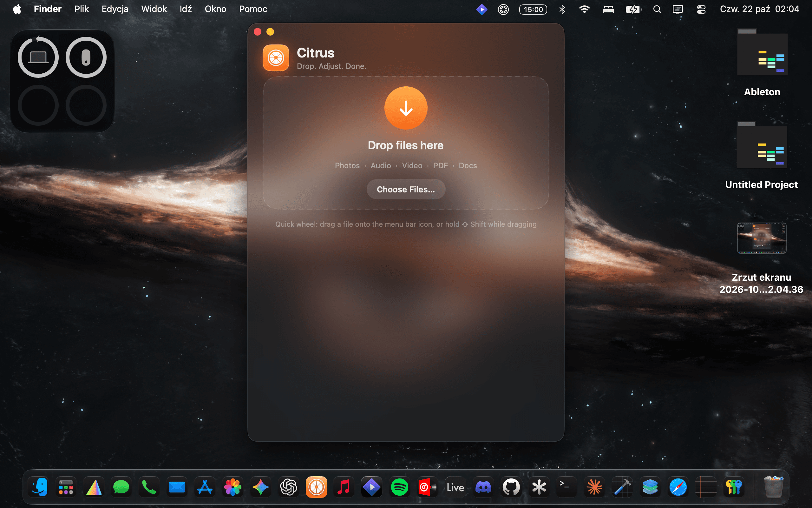This screenshot has width=812, height=508.
Task: Open Ableton Live in Dock
Action: coord(455,487)
